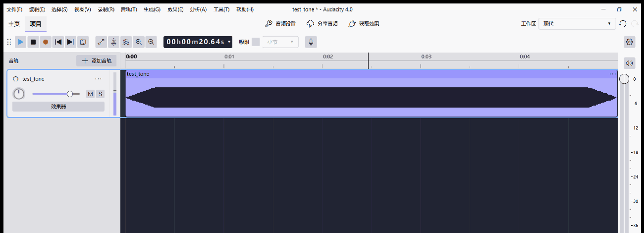Mute the test_tone track with M
This screenshot has width=644, height=233.
[90, 94]
